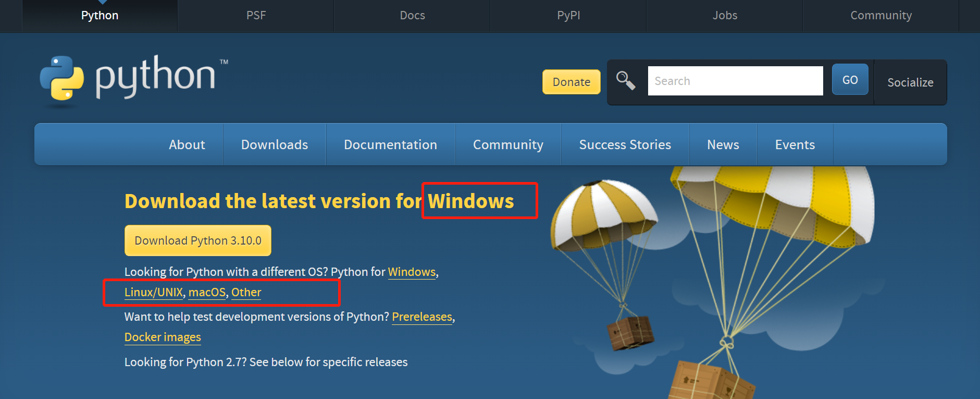Click the yellow Donate button
The width and height of the screenshot is (980, 399).
[x=572, y=82]
